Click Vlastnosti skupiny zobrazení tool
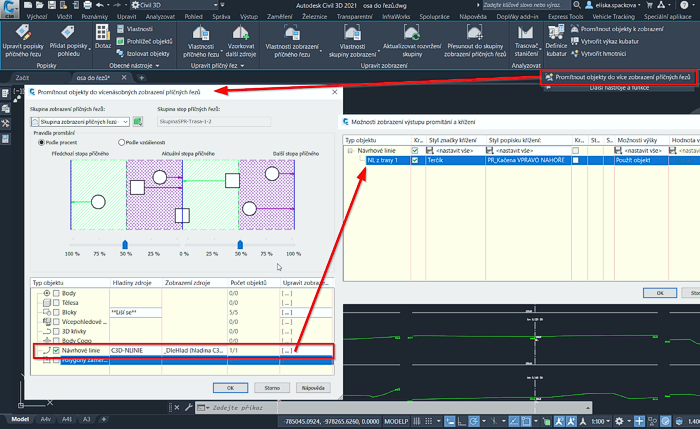 point(352,41)
